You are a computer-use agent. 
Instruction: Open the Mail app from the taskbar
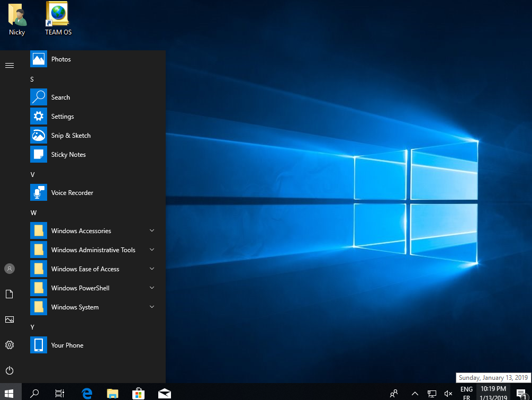pyautogui.click(x=165, y=394)
